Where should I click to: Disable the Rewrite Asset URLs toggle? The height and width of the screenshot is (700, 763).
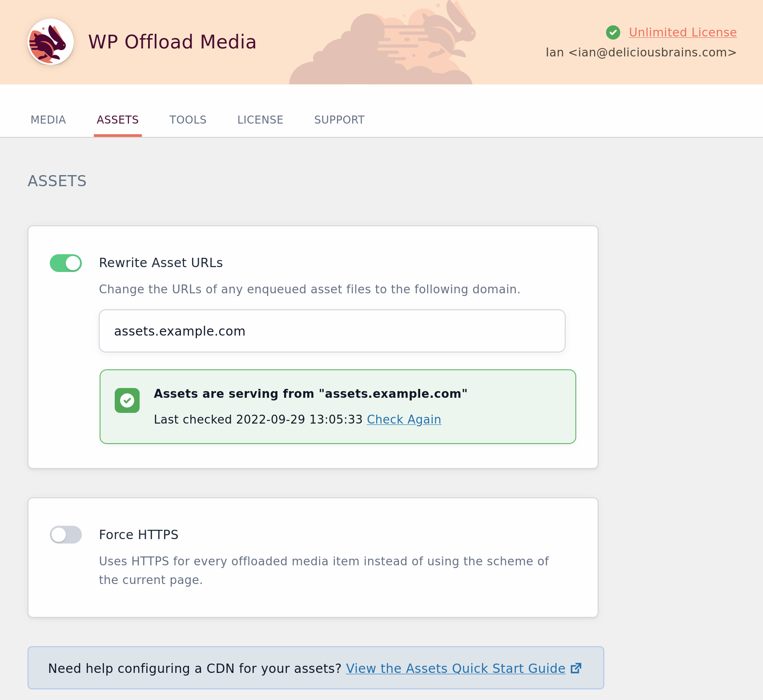[x=66, y=263]
